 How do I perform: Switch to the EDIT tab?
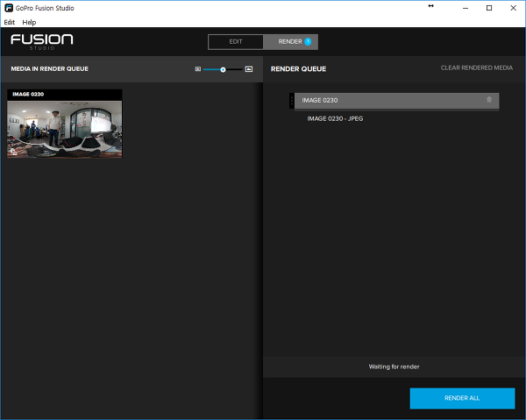[236, 42]
